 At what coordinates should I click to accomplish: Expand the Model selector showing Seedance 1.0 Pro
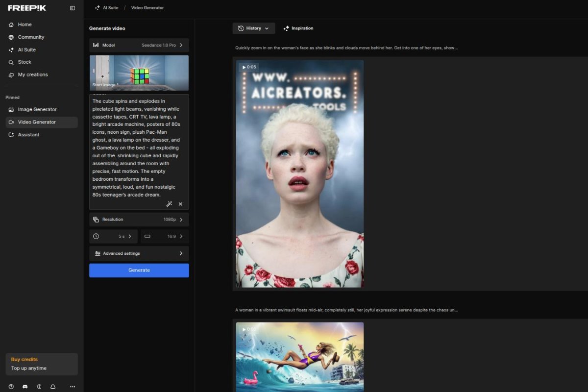[x=139, y=45]
